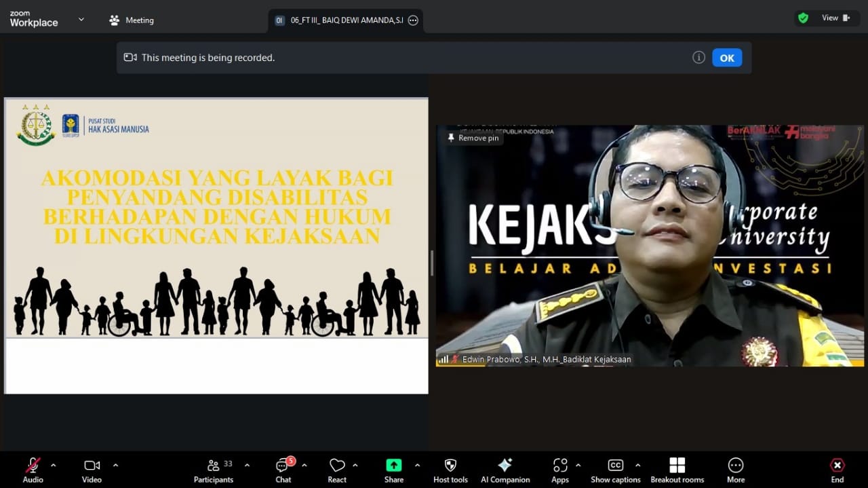Dismiss the recording notice with OK

[x=726, y=58]
